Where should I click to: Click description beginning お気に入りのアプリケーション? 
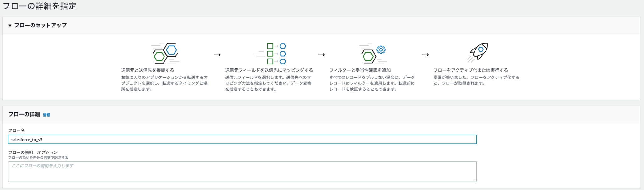[x=164, y=83]
